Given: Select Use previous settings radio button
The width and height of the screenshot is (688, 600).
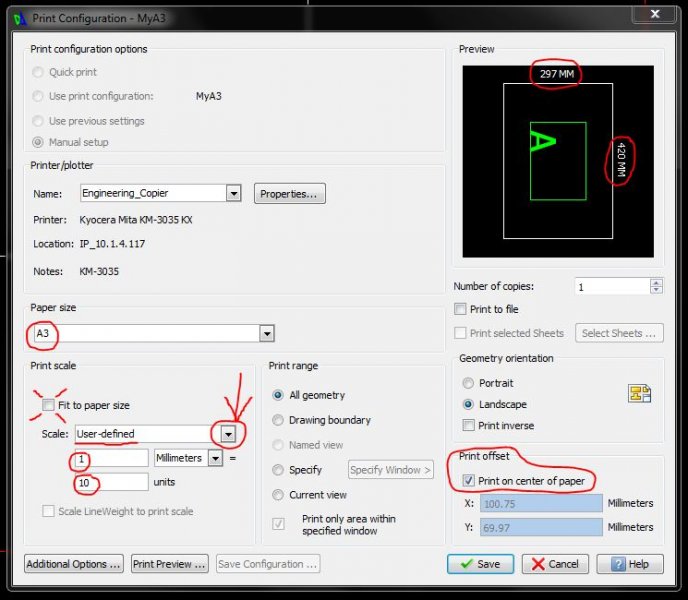Looking at the screenshot, I should 38,121.
